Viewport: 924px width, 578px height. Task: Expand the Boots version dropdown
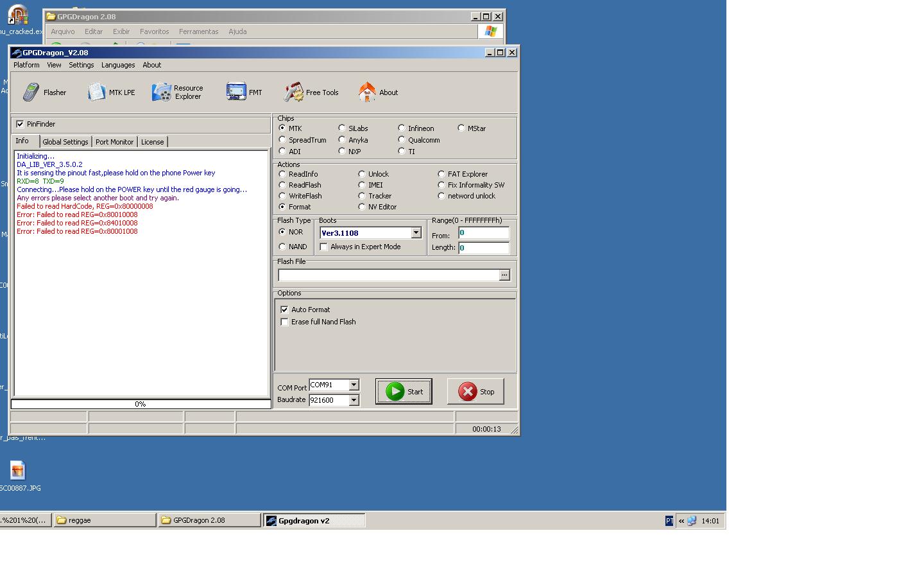[x=416, y=232]
